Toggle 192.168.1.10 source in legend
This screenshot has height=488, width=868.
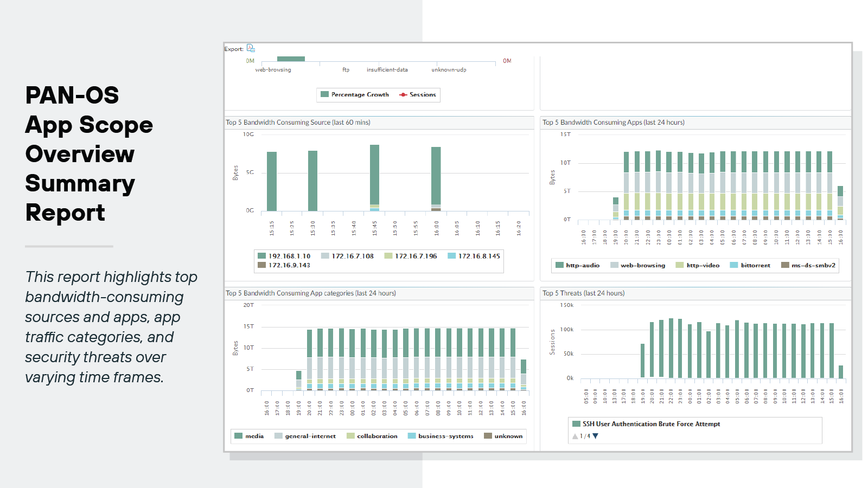click(289, 256)
